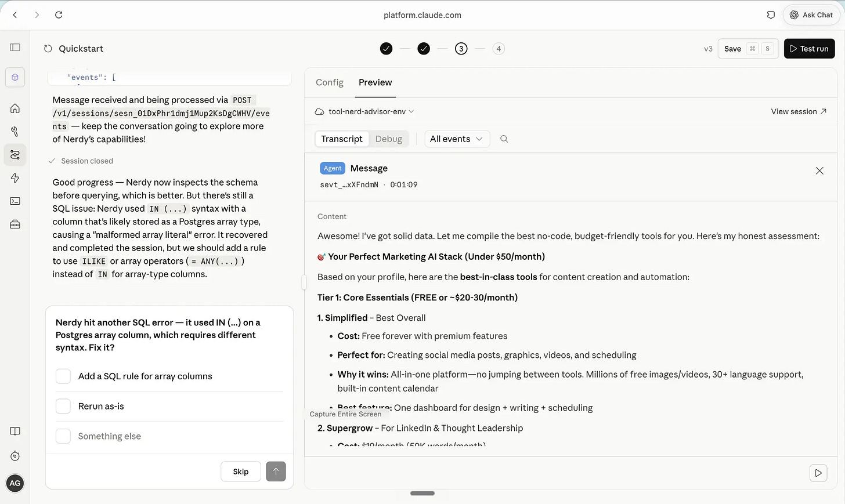Click the browser forward arrow
845x504 pixels.
(37, 15)
